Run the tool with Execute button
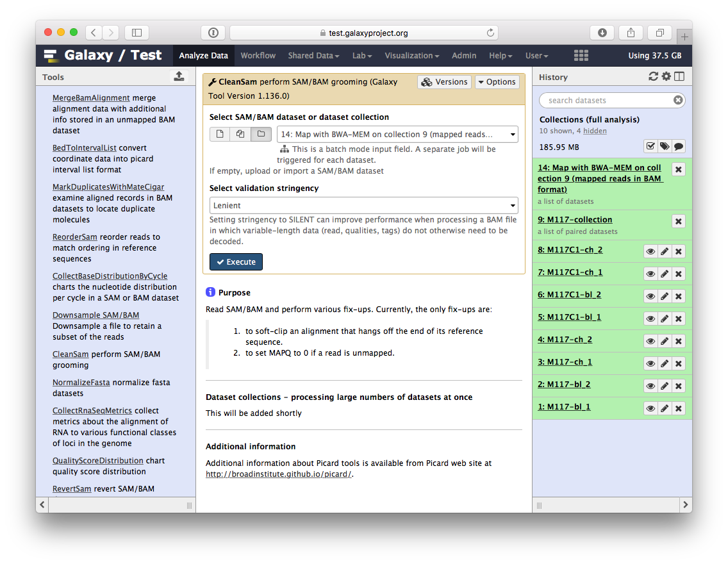The width and height of the screenshot is (728, 564). (x=236, y=261)
